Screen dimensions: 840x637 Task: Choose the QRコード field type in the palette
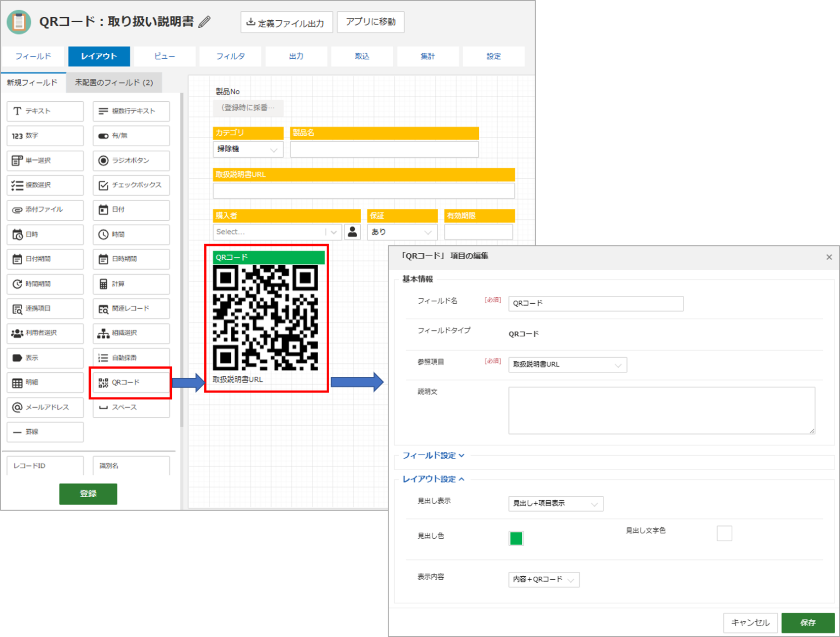[131, 383]
